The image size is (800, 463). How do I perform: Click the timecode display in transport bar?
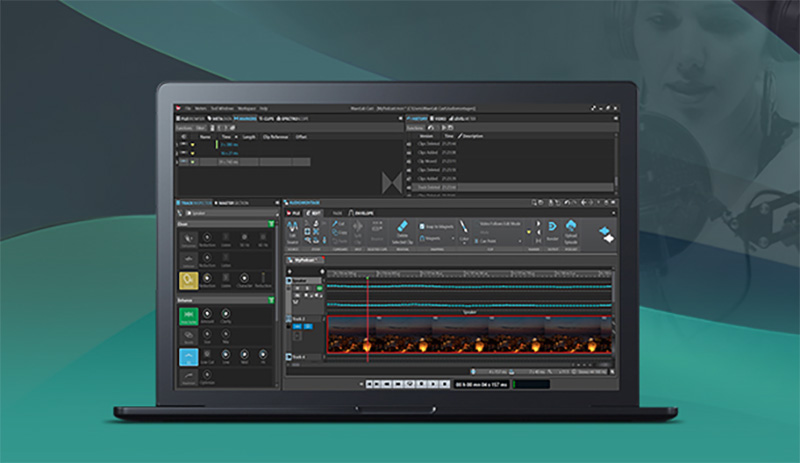(482, 384)
